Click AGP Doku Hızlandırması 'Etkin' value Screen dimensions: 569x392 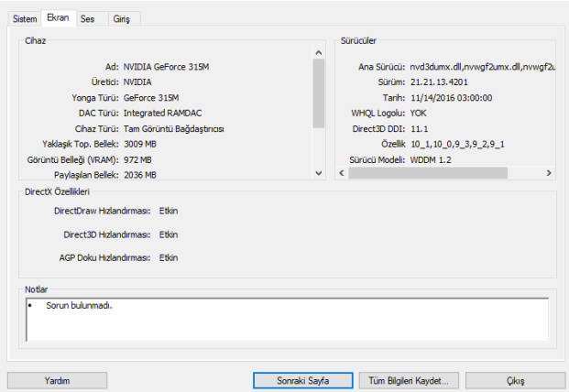click(169, 258)
